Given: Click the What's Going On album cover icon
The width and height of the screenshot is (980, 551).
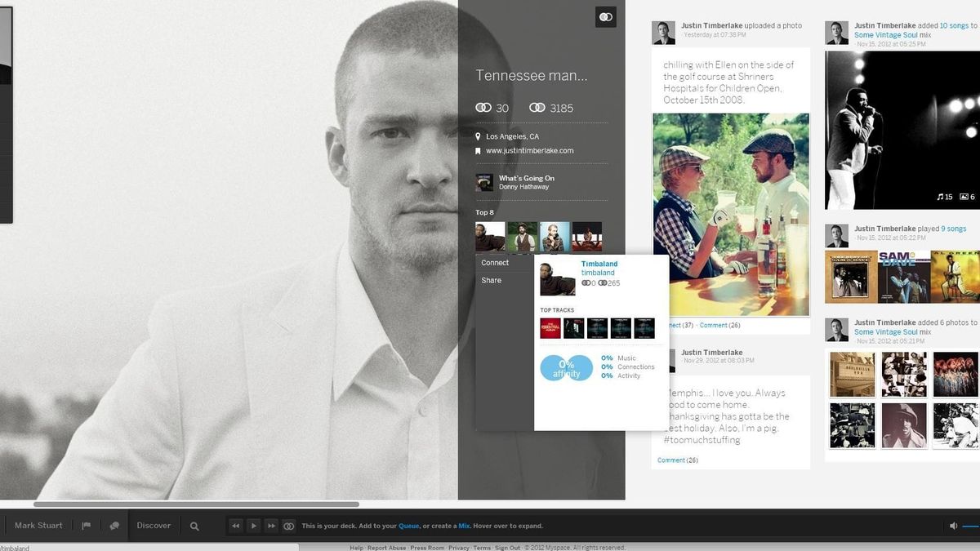Looking at the screenshot, I should point(484,182).
